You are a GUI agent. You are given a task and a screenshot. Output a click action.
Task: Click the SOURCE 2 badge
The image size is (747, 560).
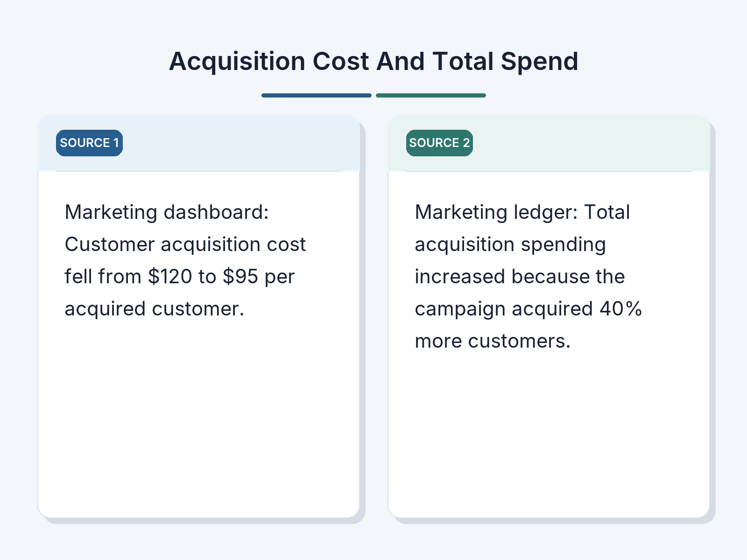tap(439, 143)
